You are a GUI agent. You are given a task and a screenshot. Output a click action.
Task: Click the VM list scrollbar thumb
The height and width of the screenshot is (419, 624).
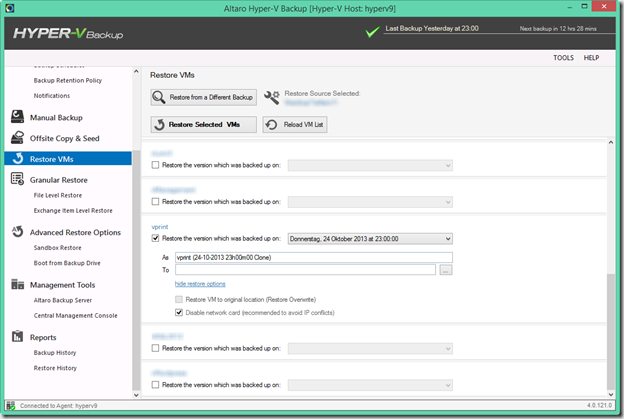point(611,332)
